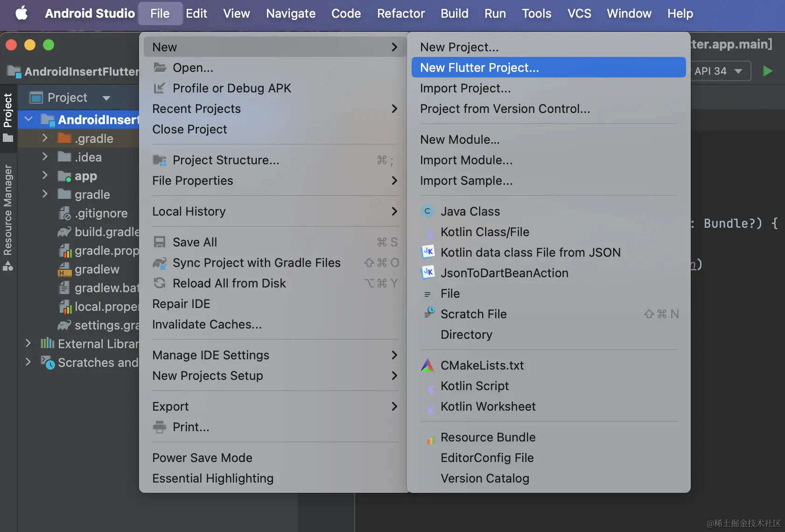
Task: Create new Kotlin Class/File
Action: click(x=549, y=232)
